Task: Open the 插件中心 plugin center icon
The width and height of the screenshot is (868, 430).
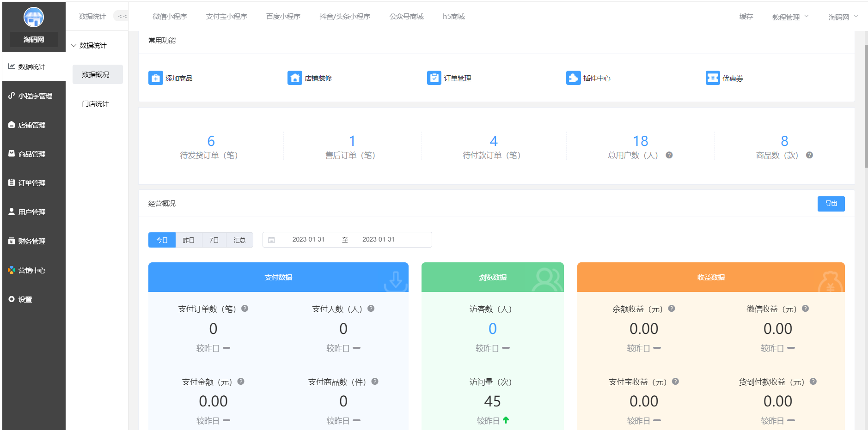Action: pos(573,78)
